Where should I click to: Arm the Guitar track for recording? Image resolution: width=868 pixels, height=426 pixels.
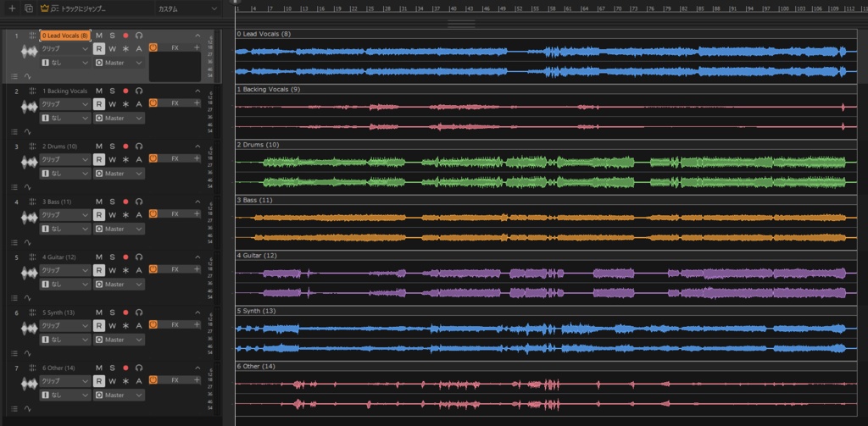pyautogui.click(x=125, y=257)
